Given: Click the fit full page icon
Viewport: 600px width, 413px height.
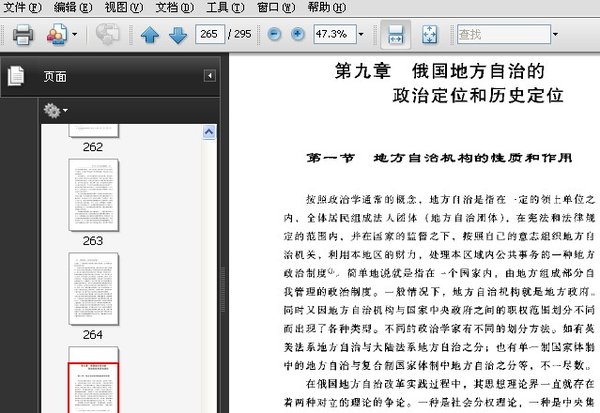Looking at the screenshot, I should coord(429,35).
